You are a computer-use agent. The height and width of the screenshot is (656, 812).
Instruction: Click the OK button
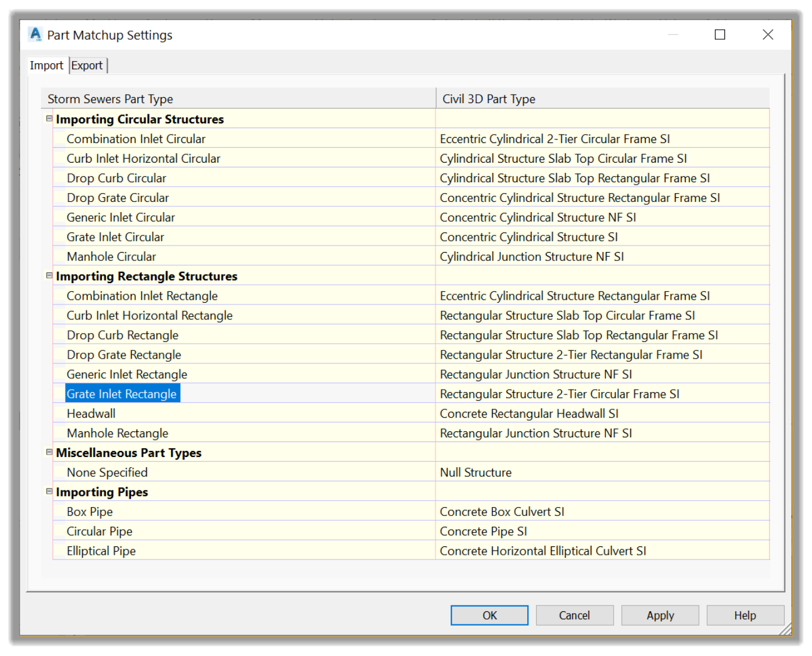(x=489, y=615)
